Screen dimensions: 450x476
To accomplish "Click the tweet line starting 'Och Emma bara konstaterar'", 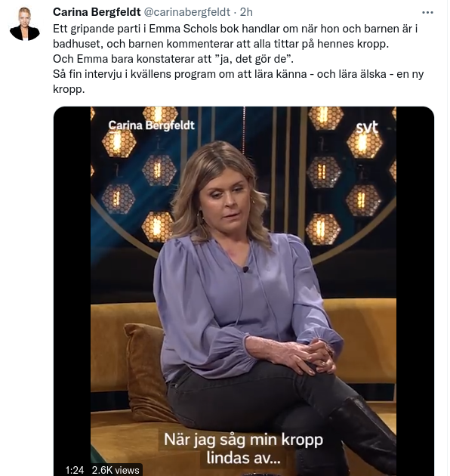I will pos(173,59).
